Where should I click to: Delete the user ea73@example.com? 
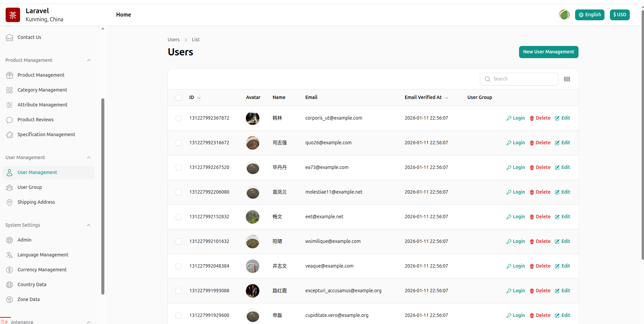pos(540,168)
